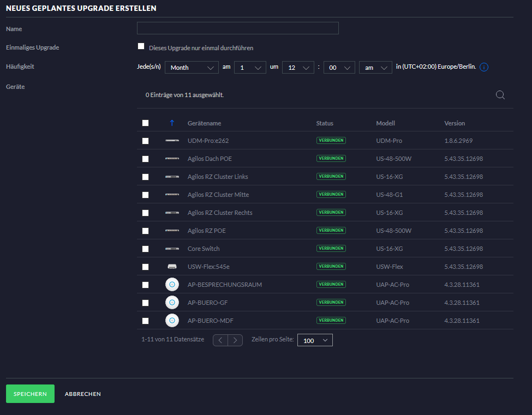The height and width of the screenshot is (415, 532).
Task: Sort table by Modell column header
Action: point(385,123)
